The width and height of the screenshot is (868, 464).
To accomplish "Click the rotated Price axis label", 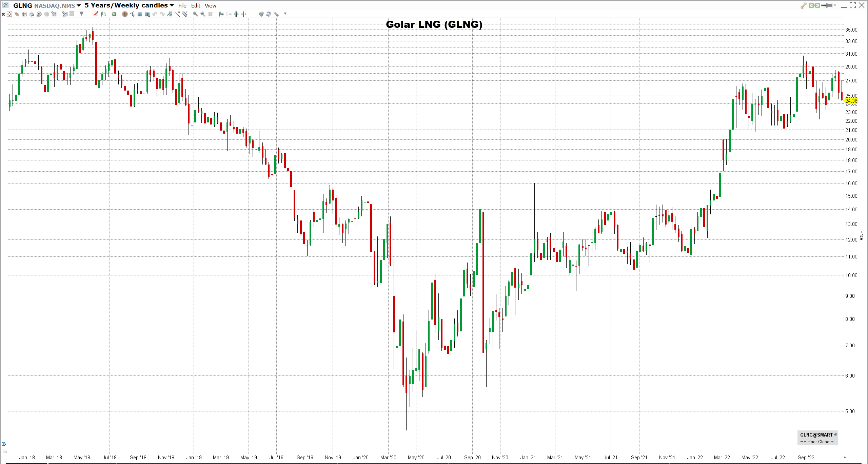I will [861, 235].
